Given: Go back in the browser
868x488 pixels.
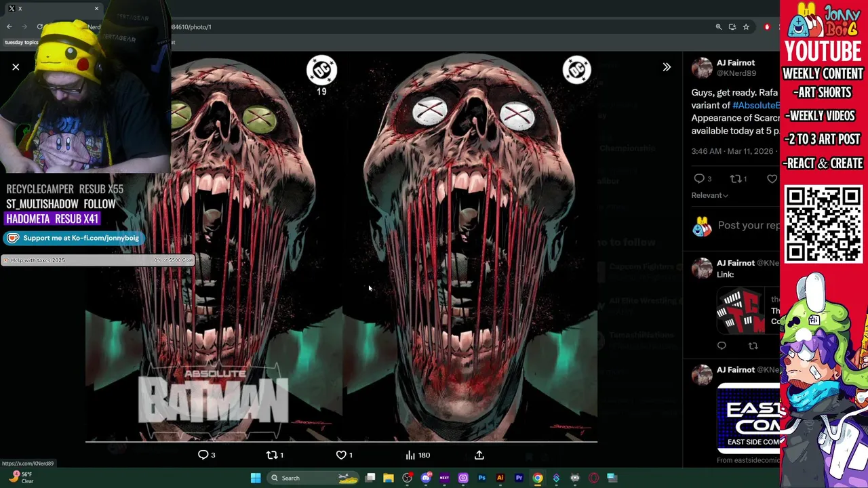Looking at the screenshot, I should point(9,27).
